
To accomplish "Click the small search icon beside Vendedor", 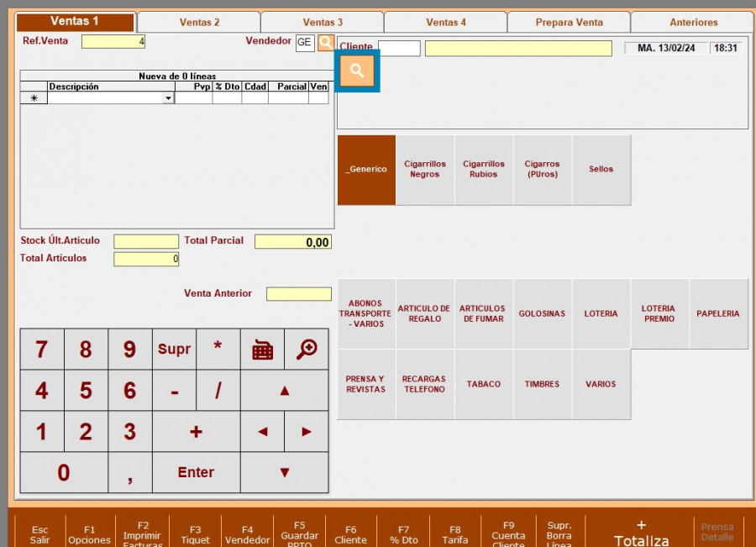I will click(x=325, y=42).
